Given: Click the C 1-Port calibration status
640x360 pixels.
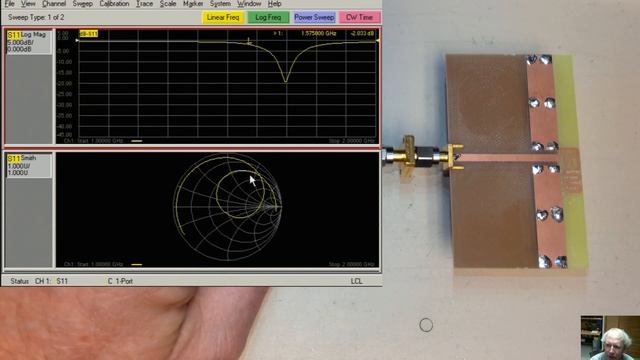Looking at the screenshot, I should pos(120,281).
